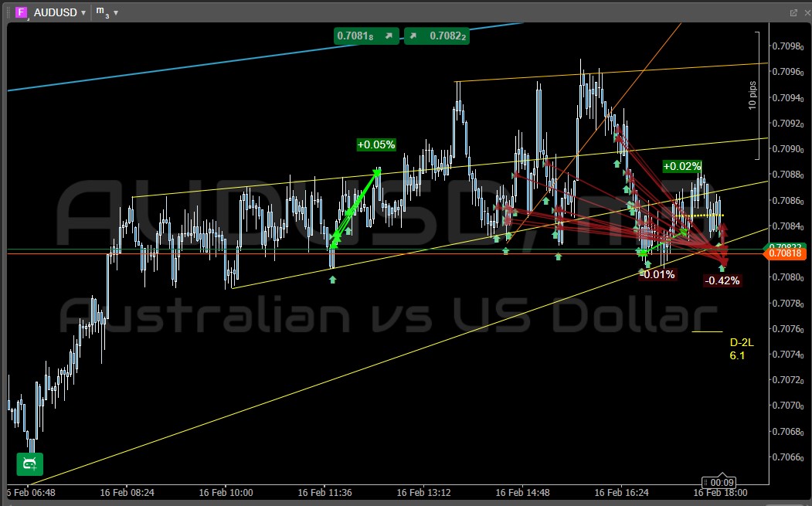Select the -0.01% trade label

tap(658, 274)
